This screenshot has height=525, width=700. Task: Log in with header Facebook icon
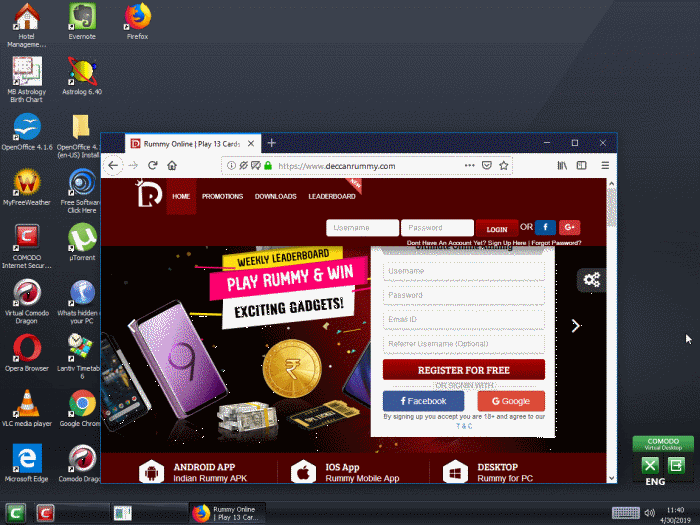coord(545,227)
